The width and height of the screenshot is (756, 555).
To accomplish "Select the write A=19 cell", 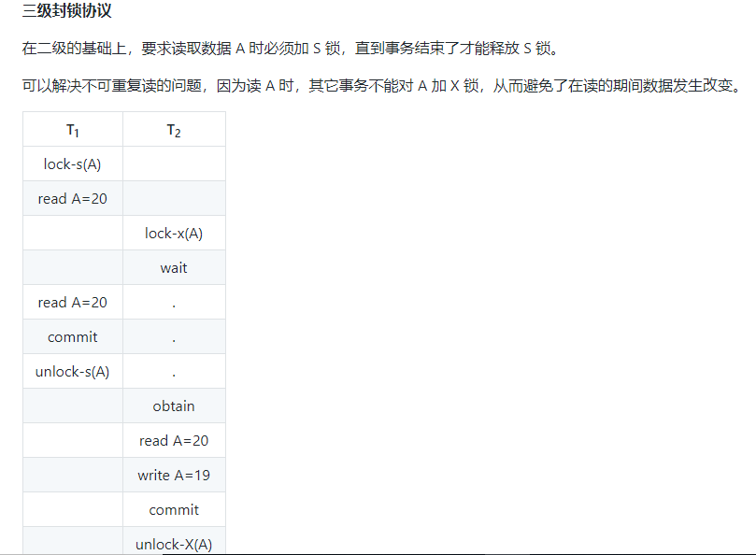I will click(174, 476).
